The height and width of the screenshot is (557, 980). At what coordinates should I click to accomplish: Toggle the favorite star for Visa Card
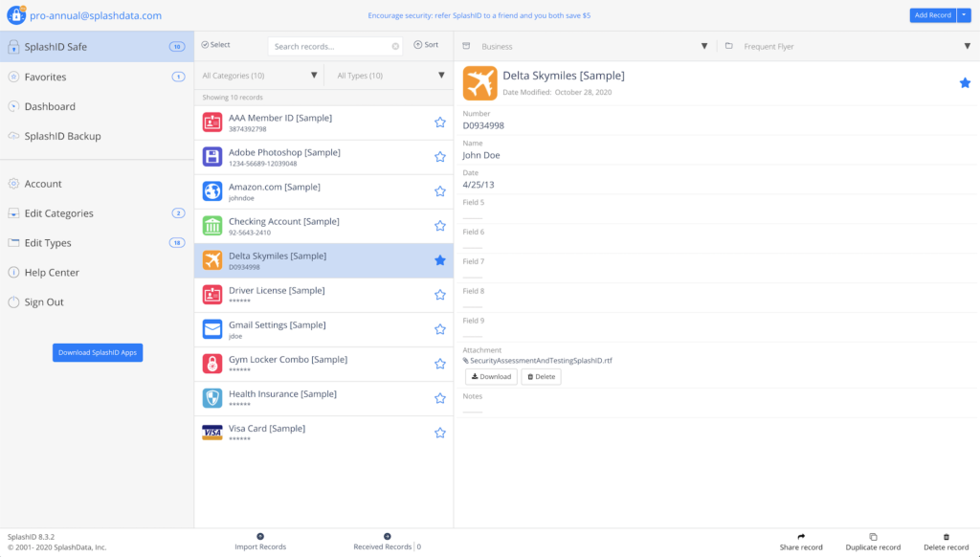click(x=440, y=433)
